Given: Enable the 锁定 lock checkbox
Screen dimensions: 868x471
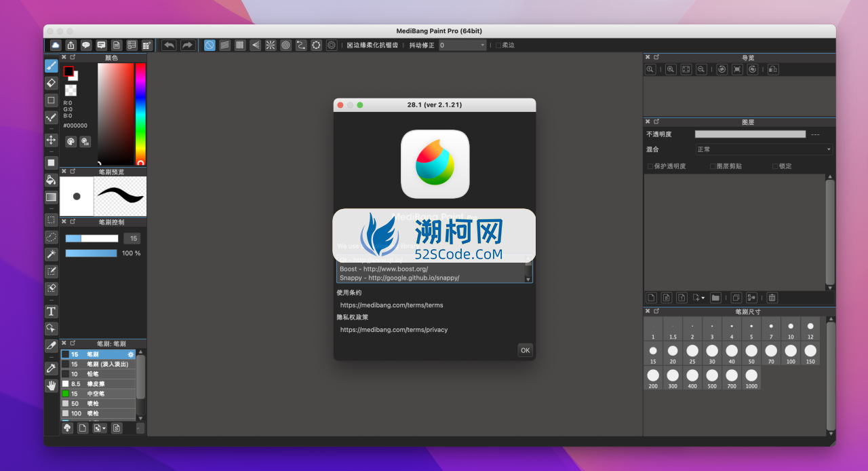Looking at the screenshot, I should pyautogui.click(x=782, y=166).
